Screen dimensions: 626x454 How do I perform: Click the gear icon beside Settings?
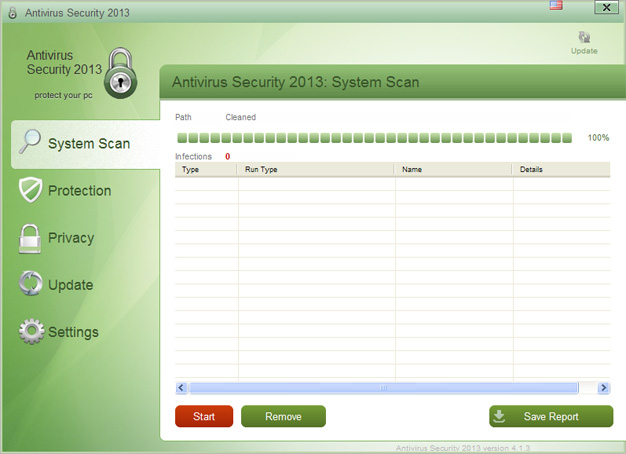tap(31, 331)
